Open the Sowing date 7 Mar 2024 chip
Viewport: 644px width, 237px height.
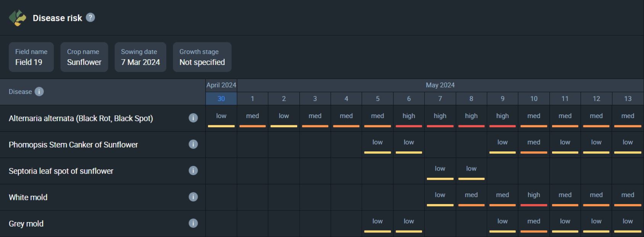[x=140, y=57]
